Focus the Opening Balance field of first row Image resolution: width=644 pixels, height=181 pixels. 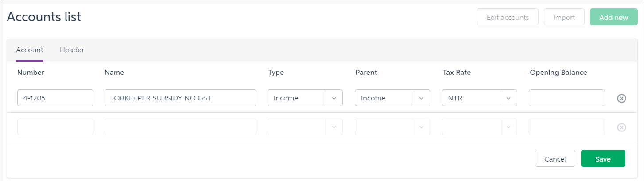[566, 98]
